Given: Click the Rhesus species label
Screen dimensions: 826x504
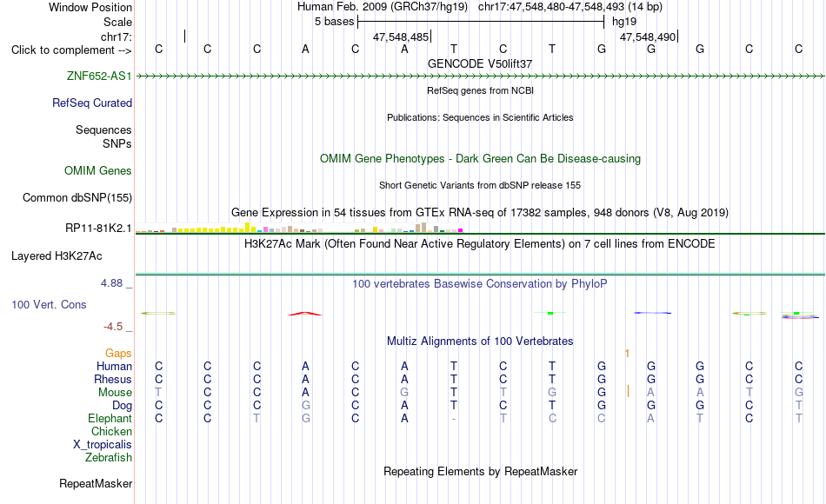Looking at the screenshot, I should click(113, 379).
